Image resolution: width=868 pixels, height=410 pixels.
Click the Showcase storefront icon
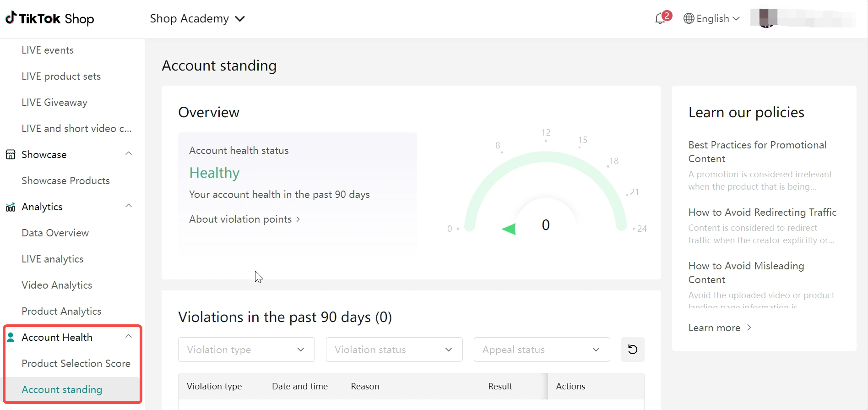click(x=11, y=154)
